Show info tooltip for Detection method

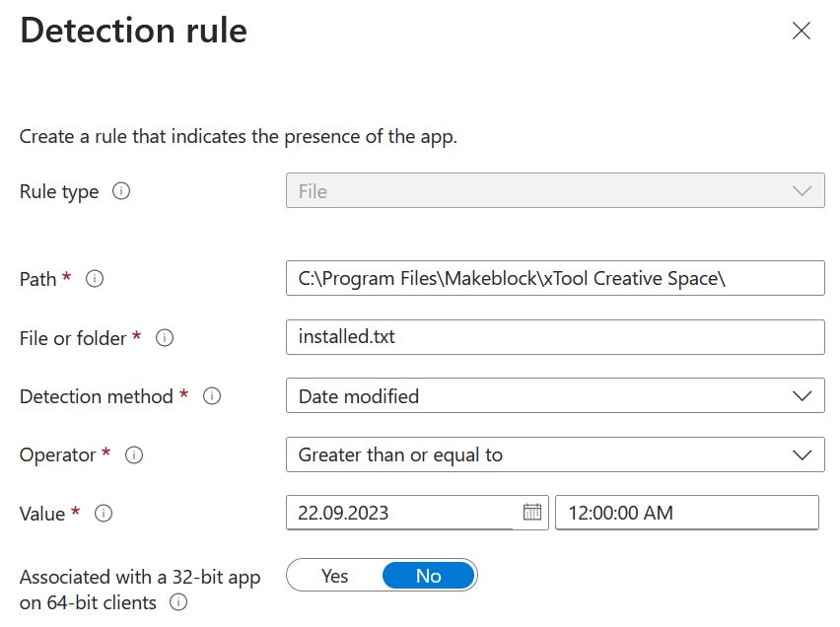(211, 396)
